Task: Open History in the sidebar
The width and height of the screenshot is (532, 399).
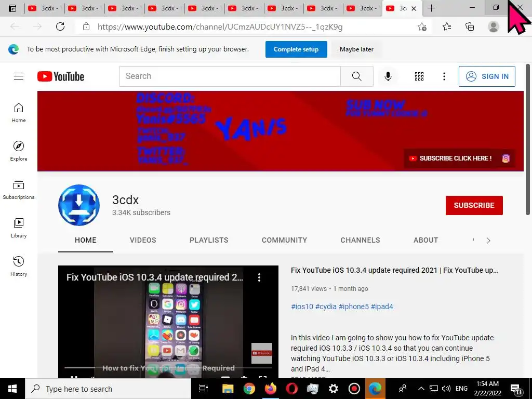Action: 19,266
